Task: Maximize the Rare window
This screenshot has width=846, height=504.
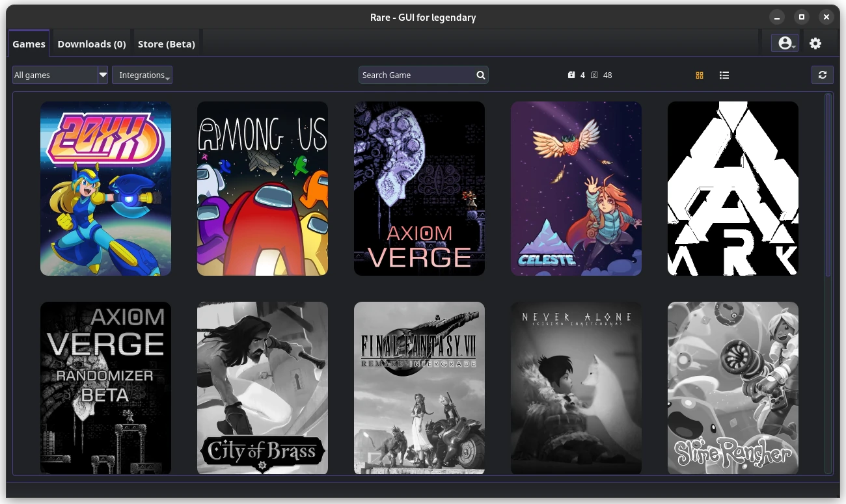Action: [x=802, y=17]
